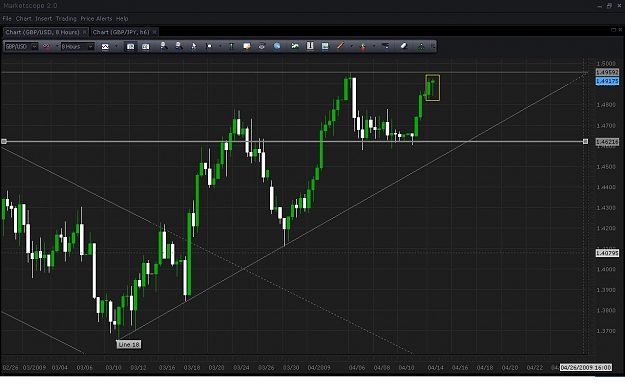Click the blue 1.49175 current price label
Screen dimensions: 625x391
607,81
